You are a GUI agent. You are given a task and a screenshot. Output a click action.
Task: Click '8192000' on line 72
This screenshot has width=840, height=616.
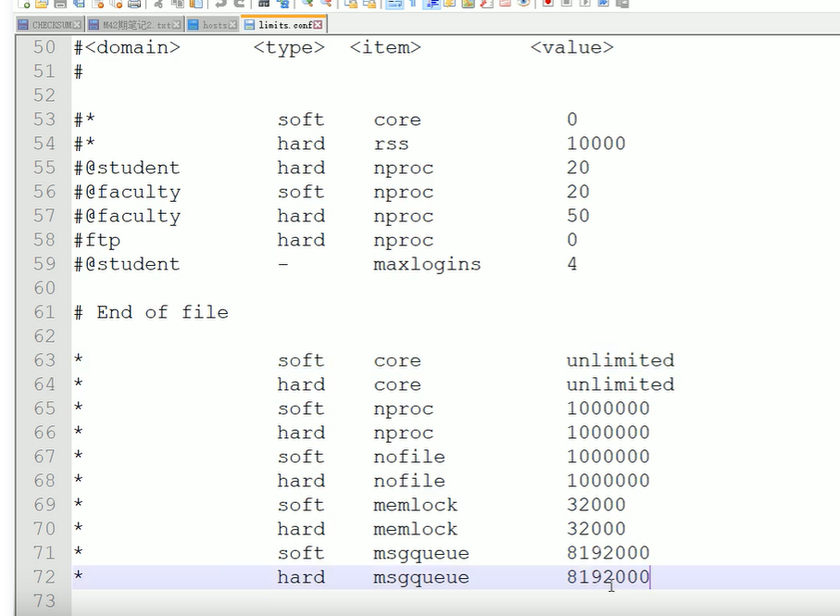click(608, 577)
